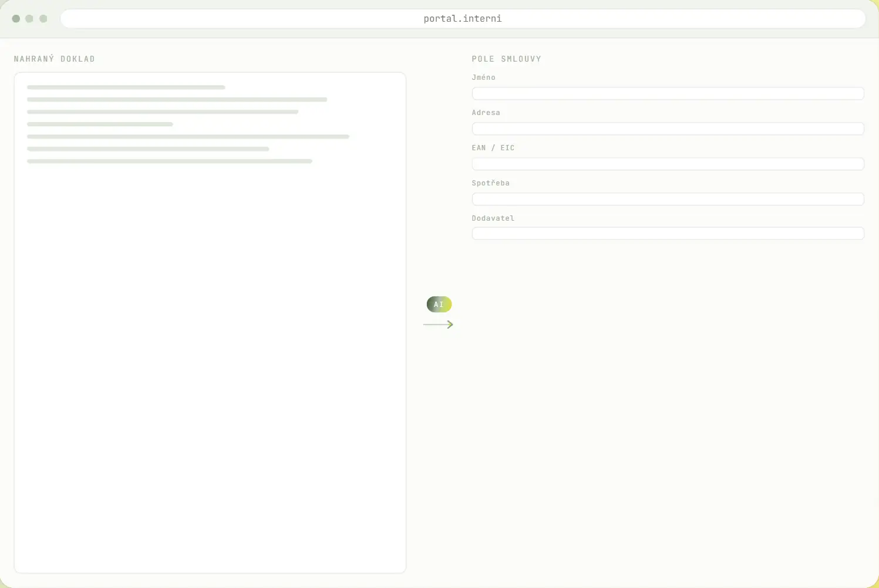This screenshot has height=588, width=879.
Task: Click the "Dodavatel" field label
Action: 493,218
